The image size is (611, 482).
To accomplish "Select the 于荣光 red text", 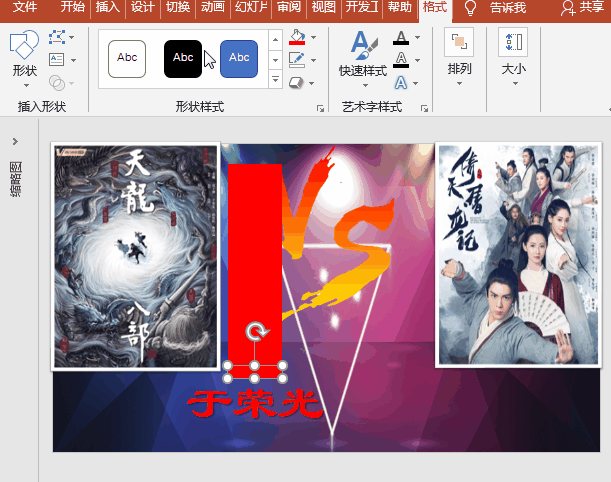I will [255, 404].
